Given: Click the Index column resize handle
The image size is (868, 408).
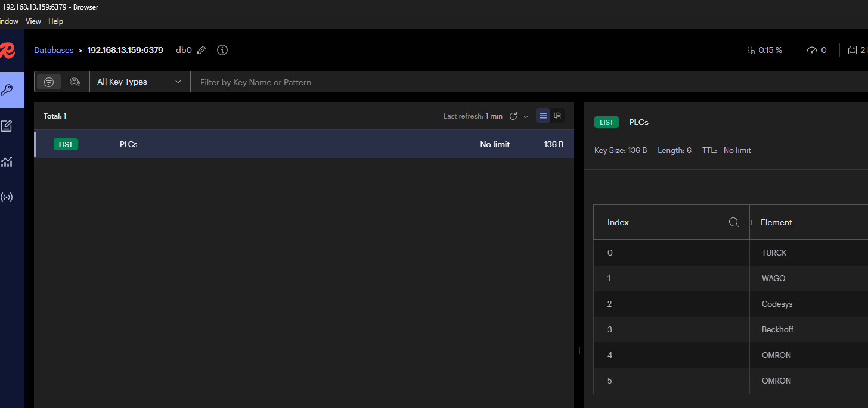Looking at the screenshot, I should (749, 222).
